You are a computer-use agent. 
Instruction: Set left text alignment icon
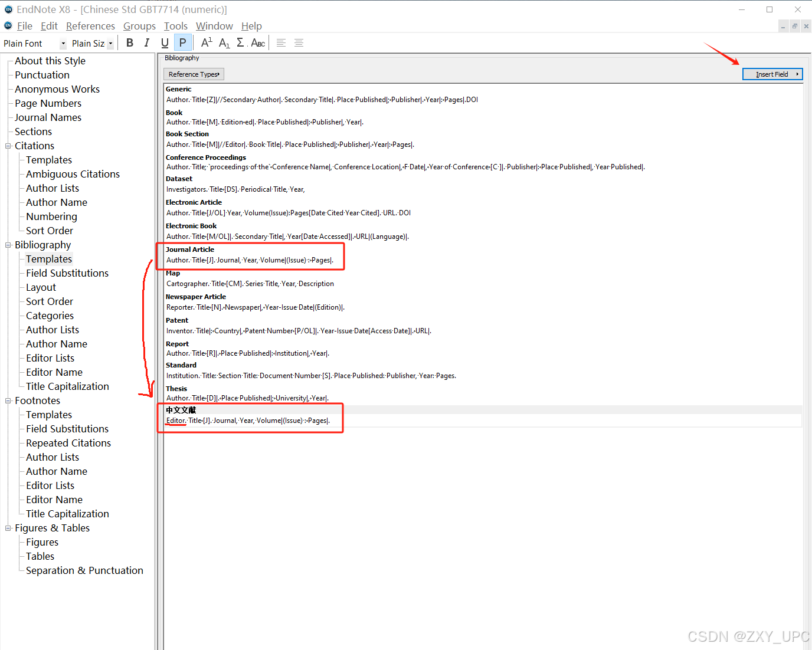coord(281,42)
